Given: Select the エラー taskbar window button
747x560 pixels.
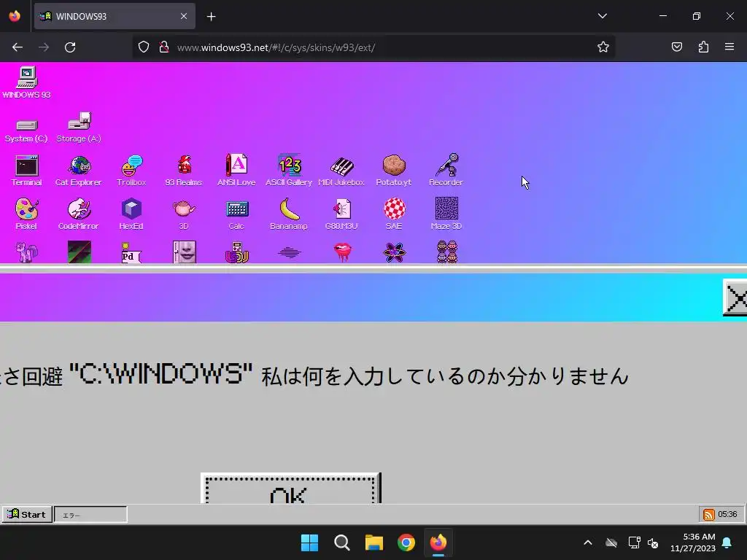Looking at the screenshot, I should coord(90,515).
